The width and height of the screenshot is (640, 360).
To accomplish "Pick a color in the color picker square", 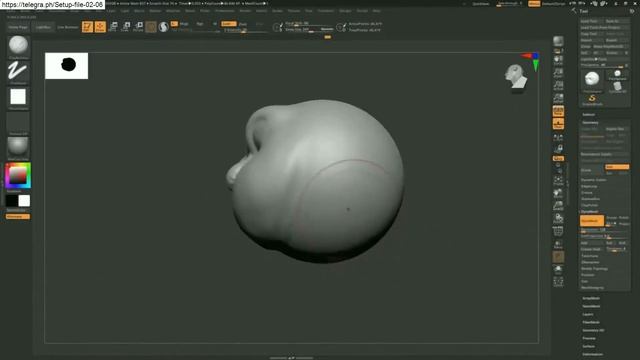I will pos(18,176).
